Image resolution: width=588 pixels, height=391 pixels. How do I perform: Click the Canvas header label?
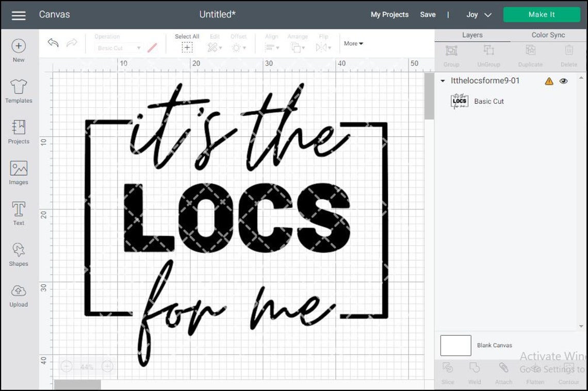(54, 14)
